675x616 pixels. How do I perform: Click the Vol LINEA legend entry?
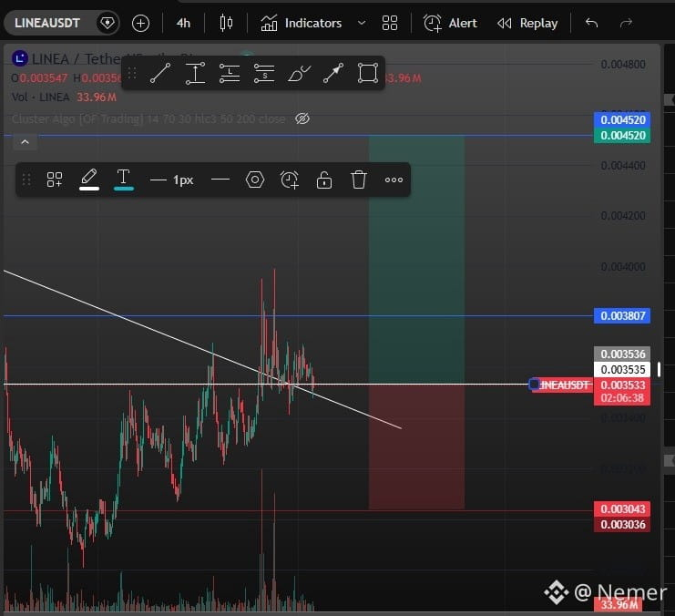pyautogui.click(x=41, y=97)
